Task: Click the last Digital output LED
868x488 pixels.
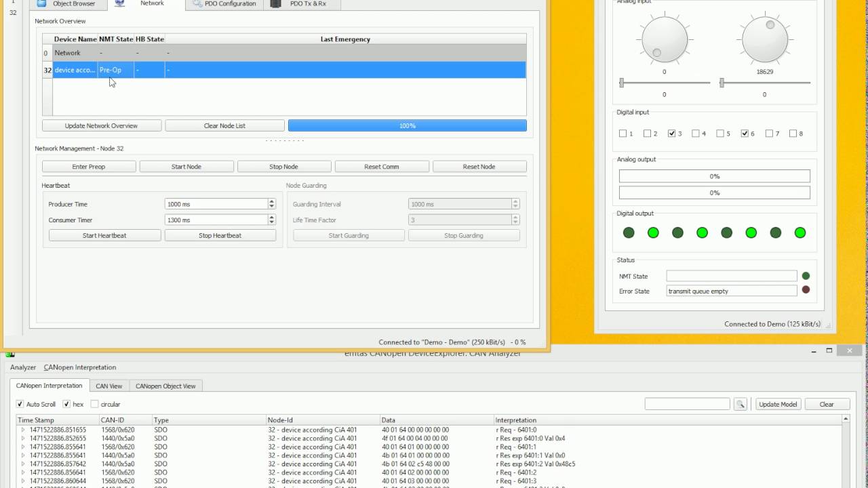Action: tap(800, 232)
